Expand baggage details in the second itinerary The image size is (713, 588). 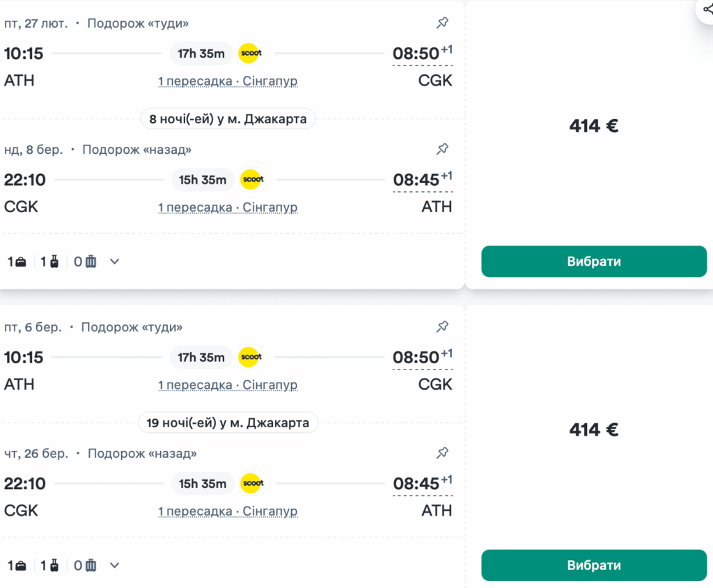(113, 565)
